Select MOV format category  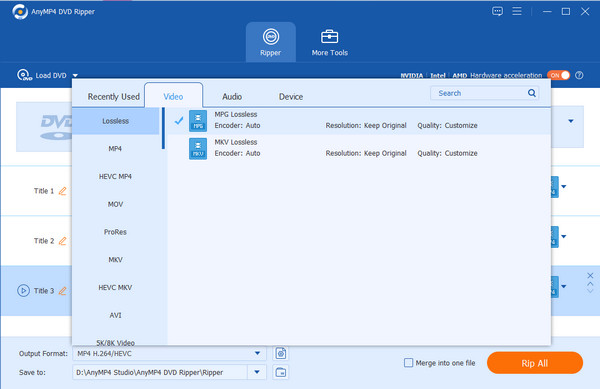click(x=116, y=204)
